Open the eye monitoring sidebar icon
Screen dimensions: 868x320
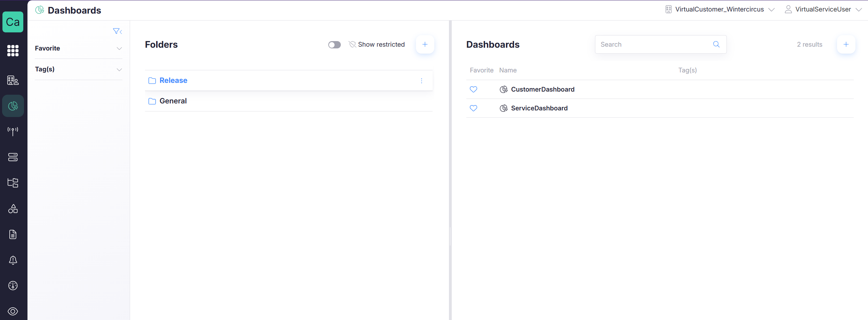pos(13,311)
